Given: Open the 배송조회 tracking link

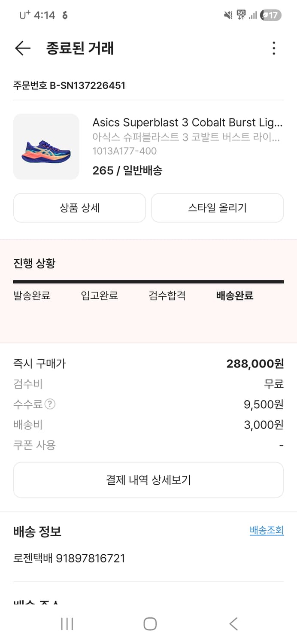Looking at the screenshot, I should point(267,531).
